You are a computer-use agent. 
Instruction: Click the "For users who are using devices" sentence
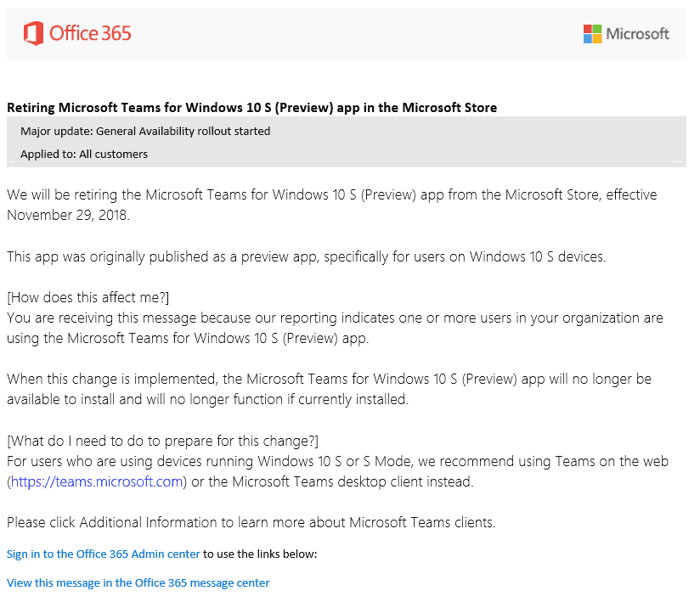pos(337,461)
